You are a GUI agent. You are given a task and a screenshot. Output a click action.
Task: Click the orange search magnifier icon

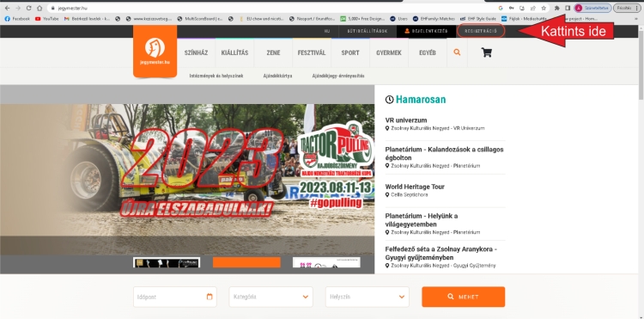click(457, 52)
